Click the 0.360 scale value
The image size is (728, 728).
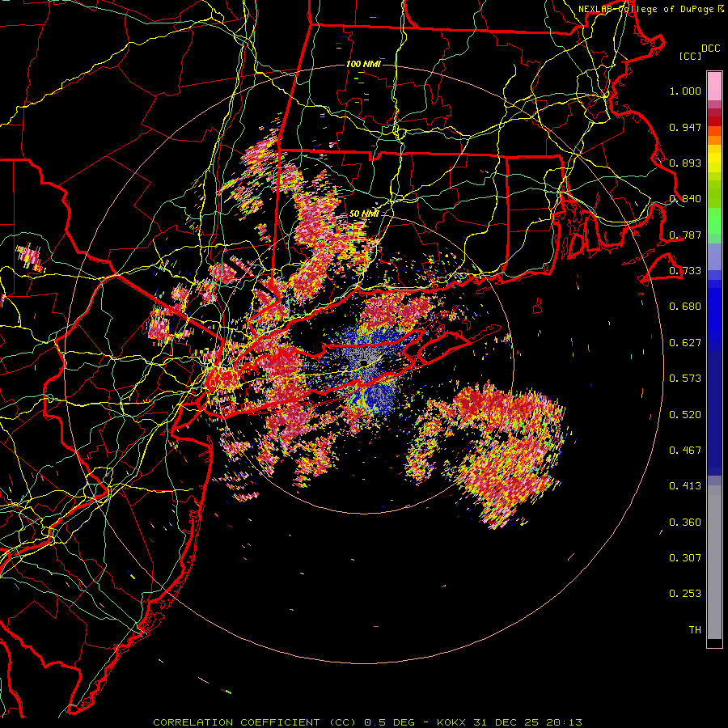(685, 523)
